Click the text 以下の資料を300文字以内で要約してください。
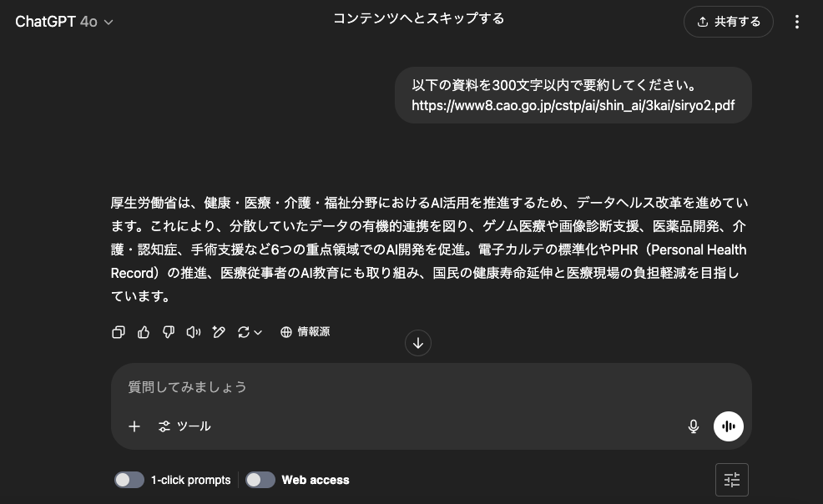 click(554, 85)
